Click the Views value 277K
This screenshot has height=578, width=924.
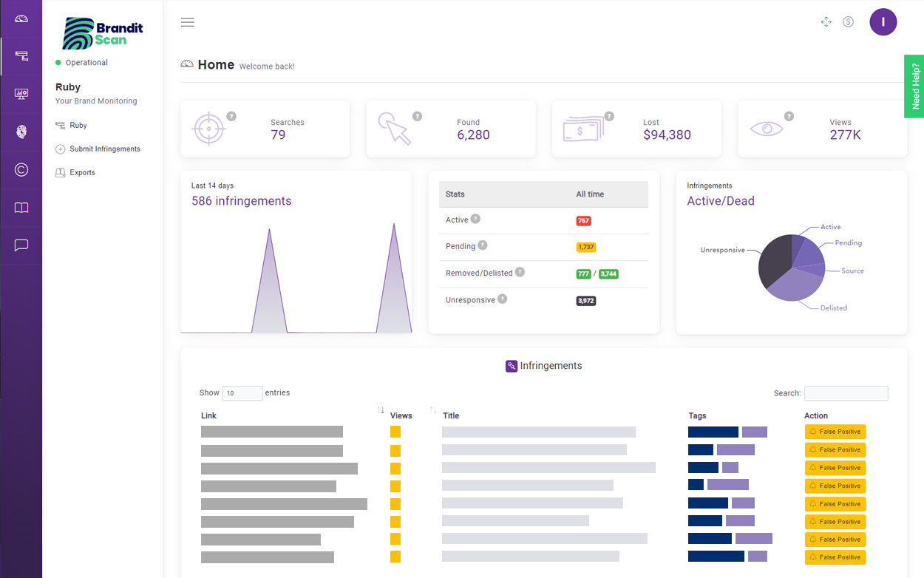click(845, 135)
